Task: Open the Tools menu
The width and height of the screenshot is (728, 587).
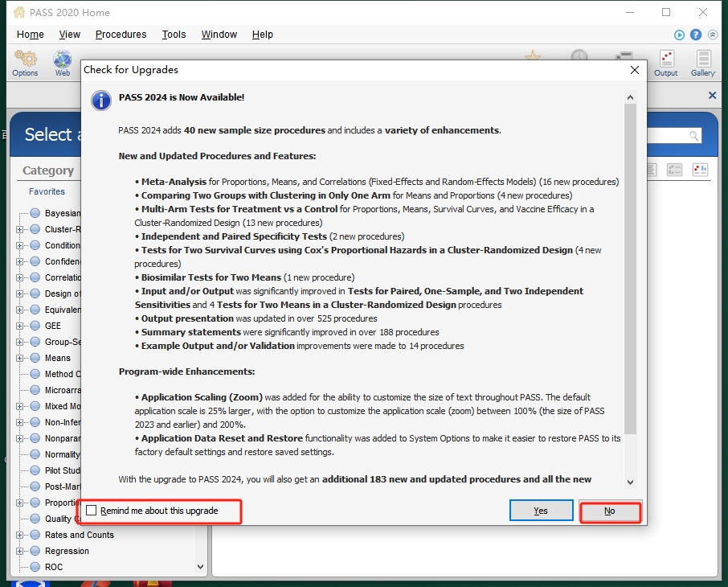Action: 174,35
